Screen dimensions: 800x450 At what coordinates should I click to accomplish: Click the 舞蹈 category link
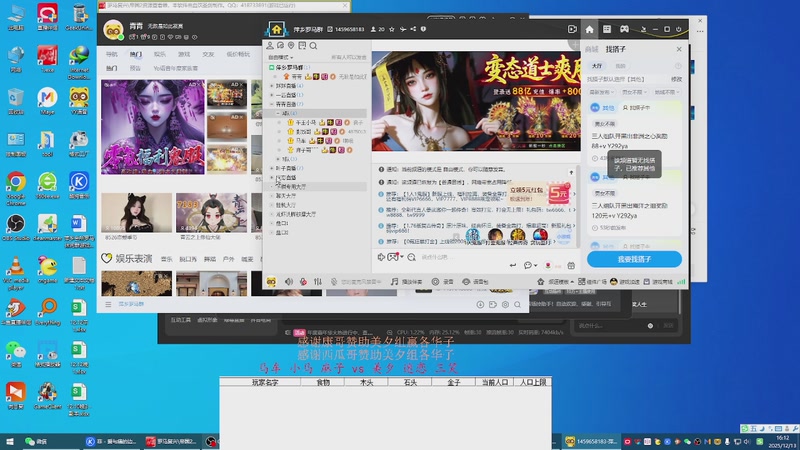tap(210, 259)
